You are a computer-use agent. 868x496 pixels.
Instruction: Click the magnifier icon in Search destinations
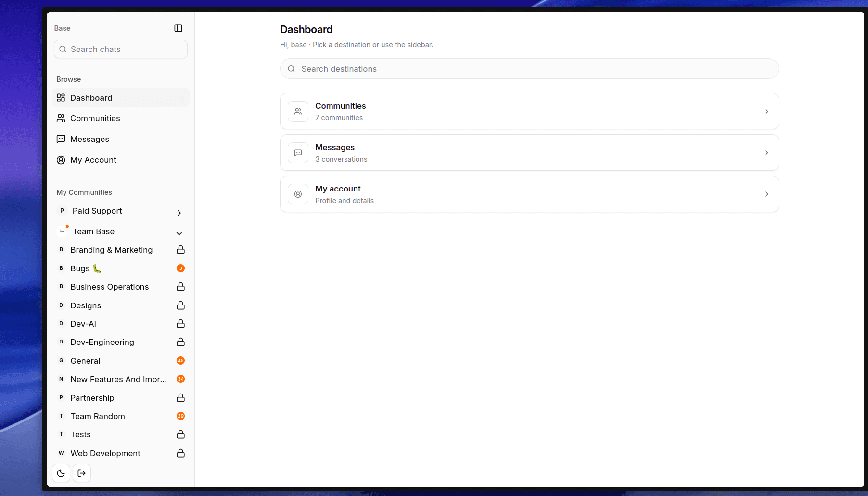click(292, 69)
